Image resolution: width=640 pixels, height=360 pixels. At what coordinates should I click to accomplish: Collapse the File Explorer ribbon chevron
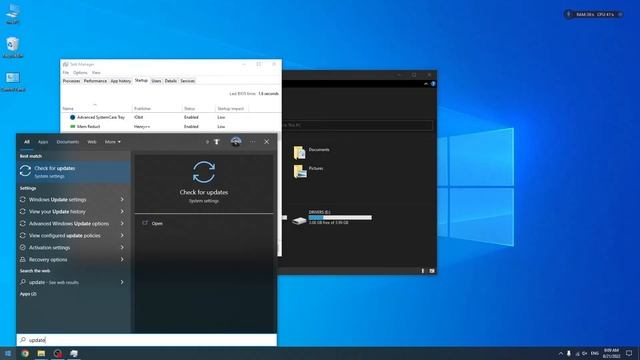(426, 84)
